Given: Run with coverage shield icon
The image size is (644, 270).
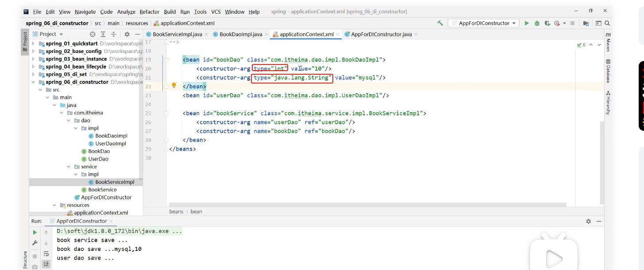Looking at the screenshot, I should [x=548, y=23].
